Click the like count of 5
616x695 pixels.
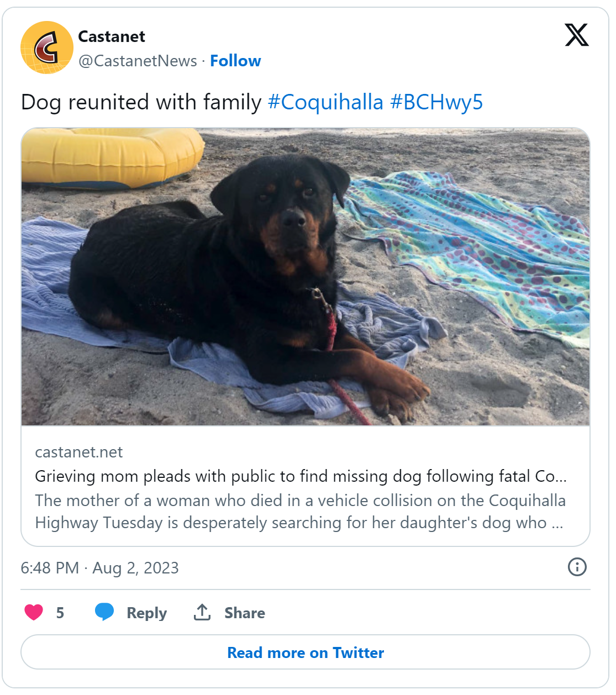click(x=60, y=613)
